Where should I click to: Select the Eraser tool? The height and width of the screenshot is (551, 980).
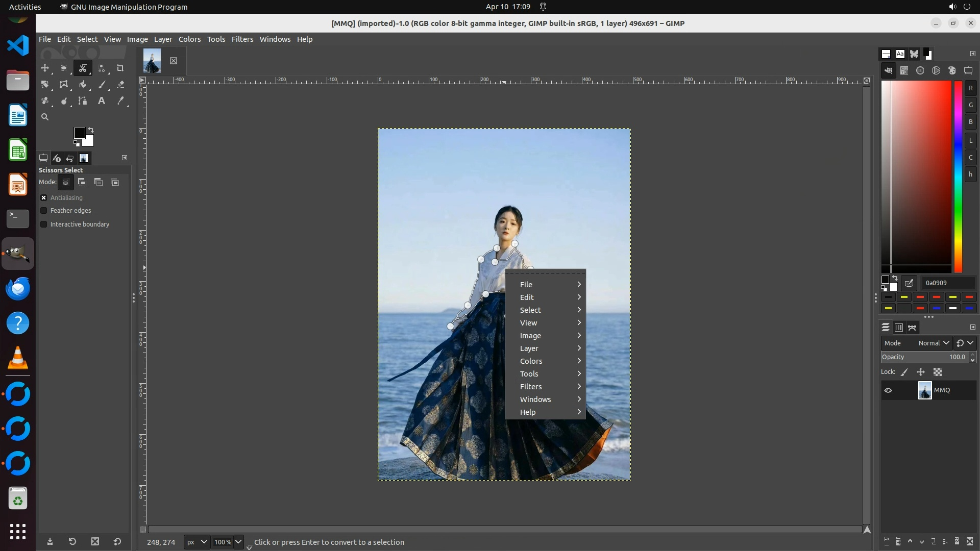[120, 85]
